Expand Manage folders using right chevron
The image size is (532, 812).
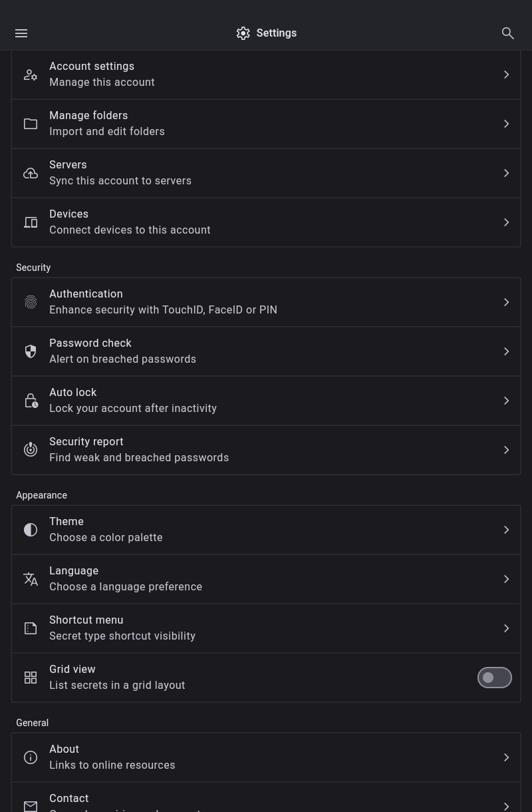(x=506, y=124)
